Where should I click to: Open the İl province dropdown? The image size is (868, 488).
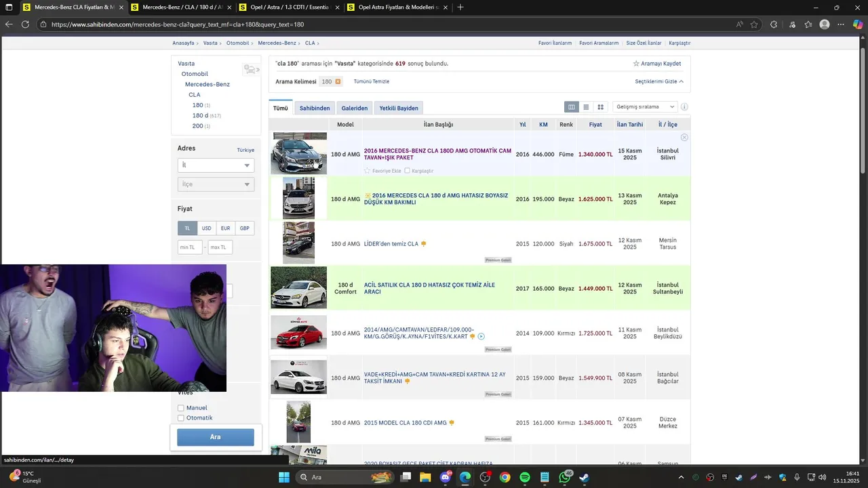pyautogui.click(x=216, y=165)
